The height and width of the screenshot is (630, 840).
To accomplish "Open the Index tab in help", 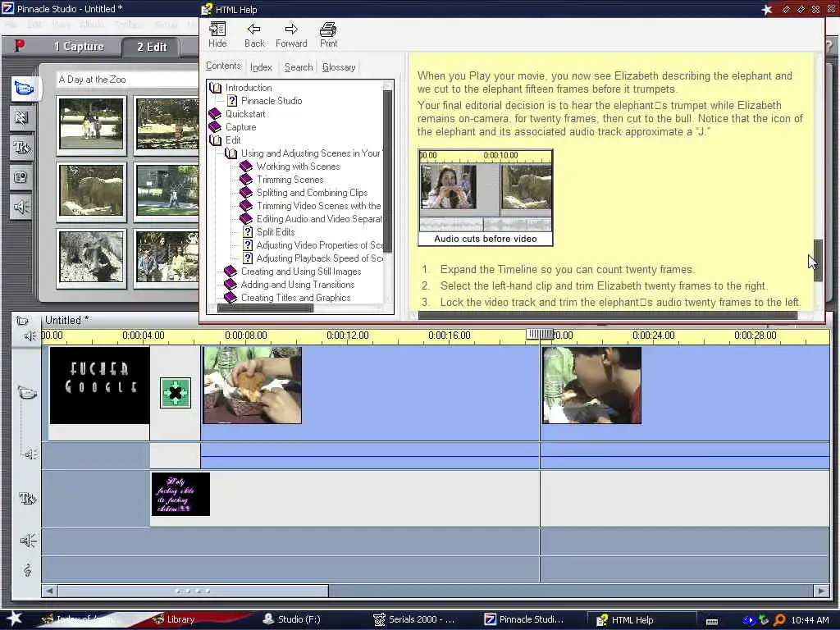I will click(261, 67).
